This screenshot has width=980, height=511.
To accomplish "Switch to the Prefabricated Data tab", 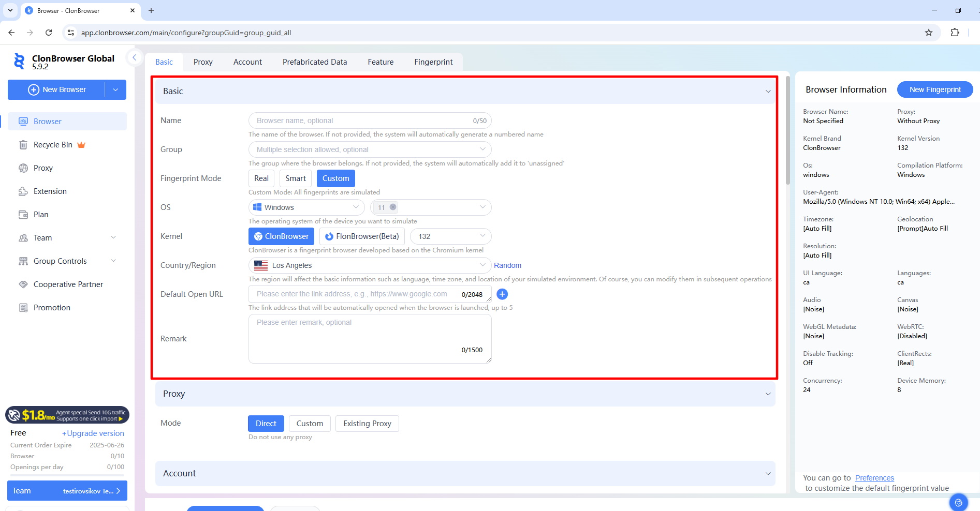I will [x=315, y=62].
